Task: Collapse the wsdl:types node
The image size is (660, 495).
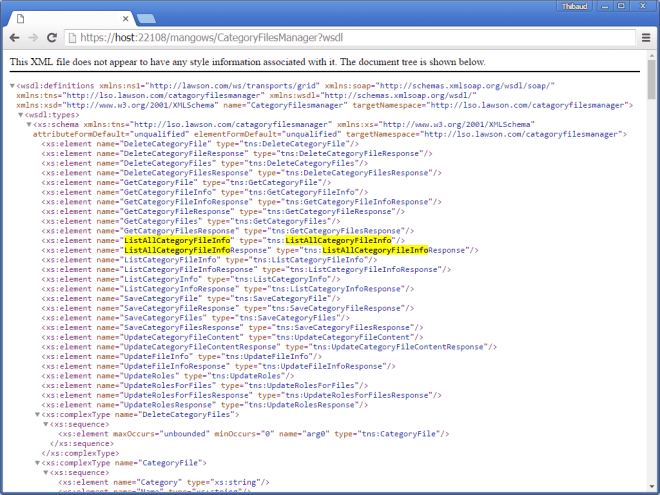Action: click(x=20, y=114)
